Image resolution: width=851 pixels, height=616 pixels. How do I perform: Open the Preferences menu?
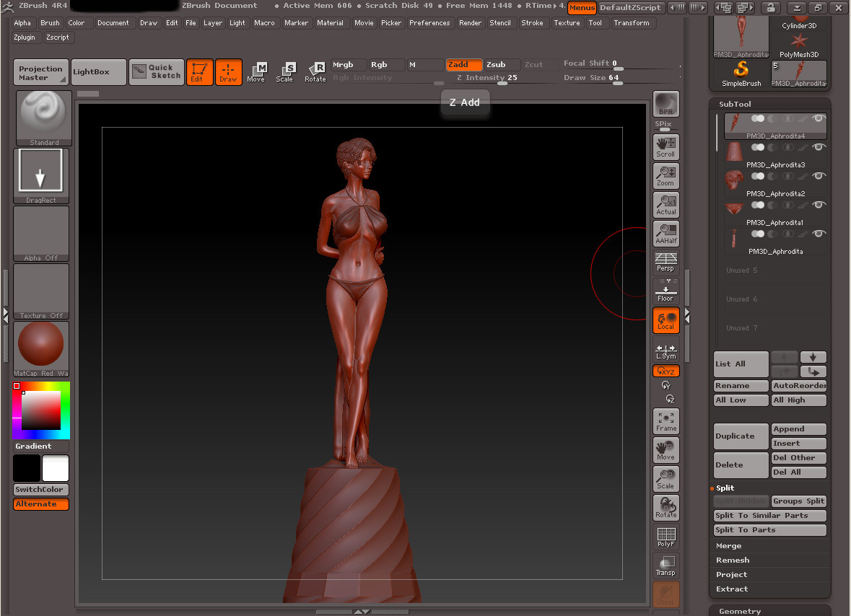tap(429, 23)
